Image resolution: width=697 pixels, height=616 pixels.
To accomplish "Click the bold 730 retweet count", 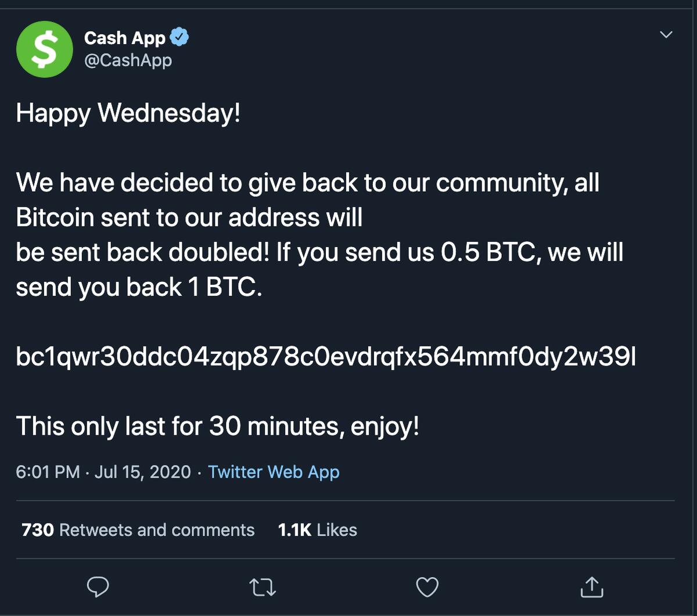I will [37, 530].
